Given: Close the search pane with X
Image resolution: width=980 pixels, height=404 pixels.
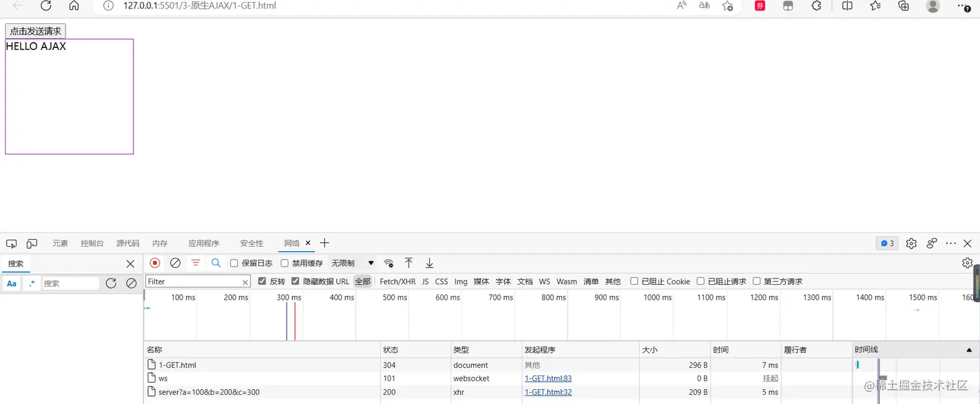Looking at the screenshot, I should 130,264.
